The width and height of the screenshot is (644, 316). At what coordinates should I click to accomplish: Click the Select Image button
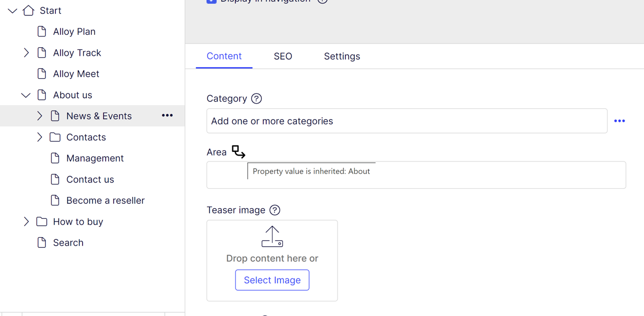pos(272,280)
